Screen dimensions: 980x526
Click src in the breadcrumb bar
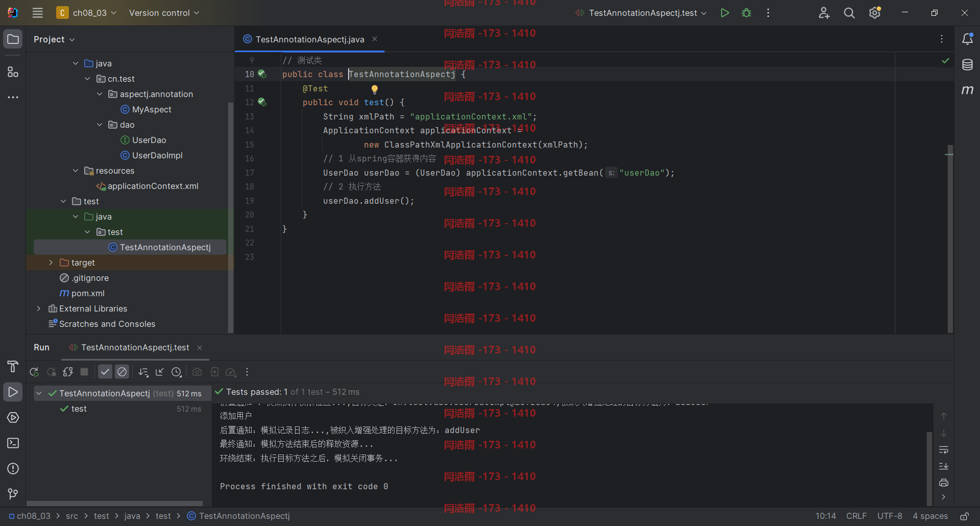tap(72, 516)
